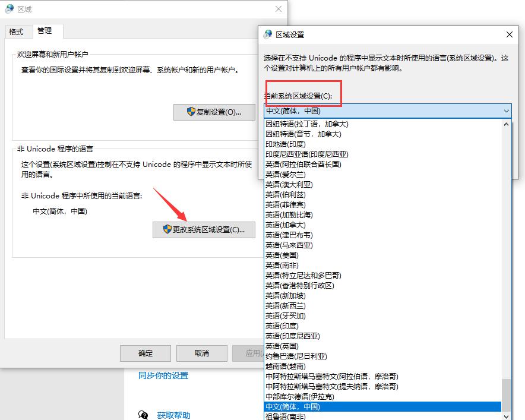Pick 中文(简体，中国) in the dropdown list
The height and width of the screenshot is (420, 525).
click(293, 406)
